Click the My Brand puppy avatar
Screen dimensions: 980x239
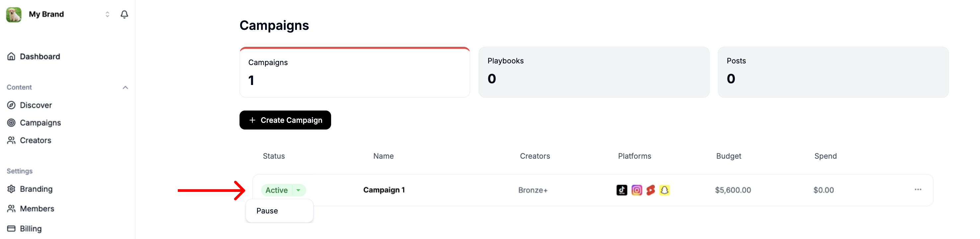click(14, 15)
